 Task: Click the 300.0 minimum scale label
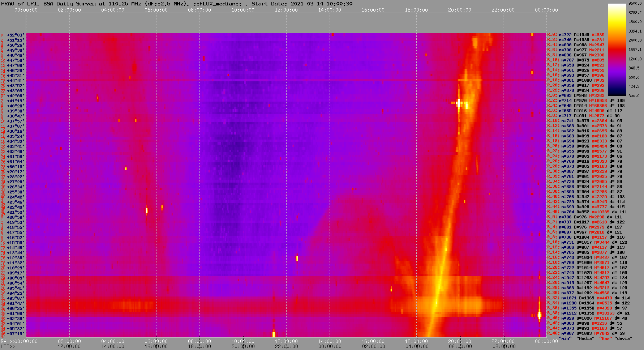pyautogui.click(x=634, y=96)
